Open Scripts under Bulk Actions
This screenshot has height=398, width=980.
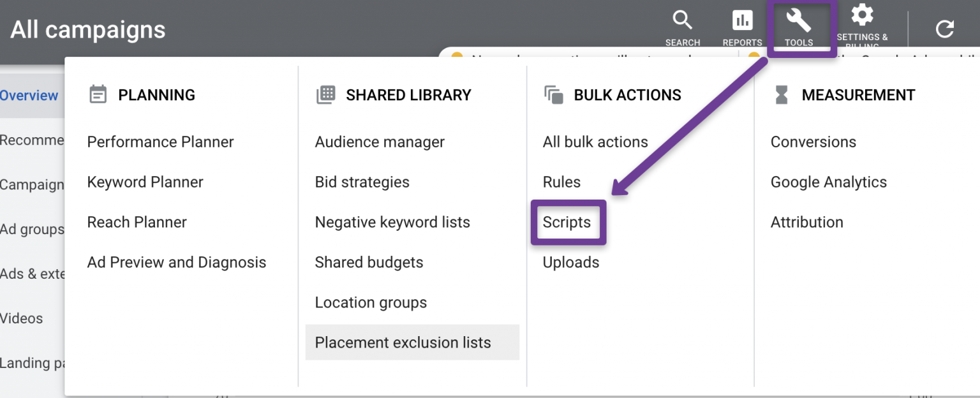pos(567,222)
